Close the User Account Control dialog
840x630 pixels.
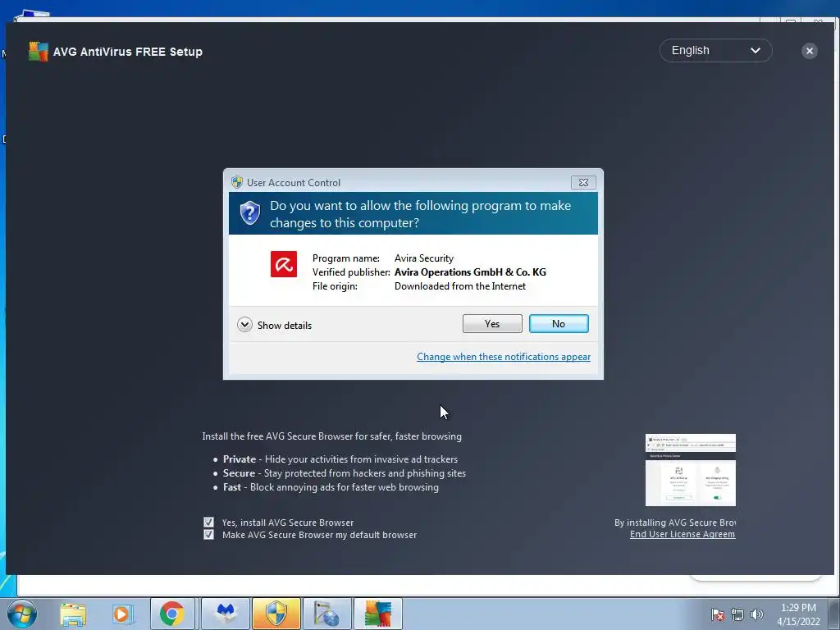pos(583,183)
